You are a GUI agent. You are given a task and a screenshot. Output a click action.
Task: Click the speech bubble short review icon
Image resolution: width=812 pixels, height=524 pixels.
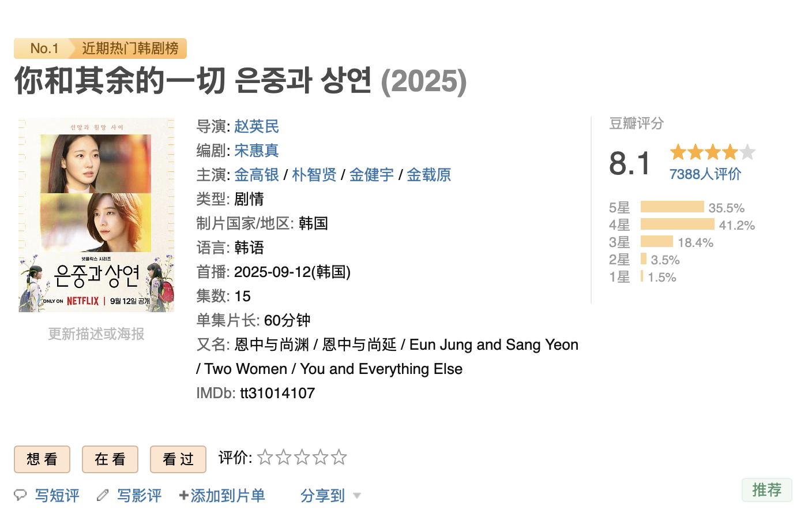20,495
